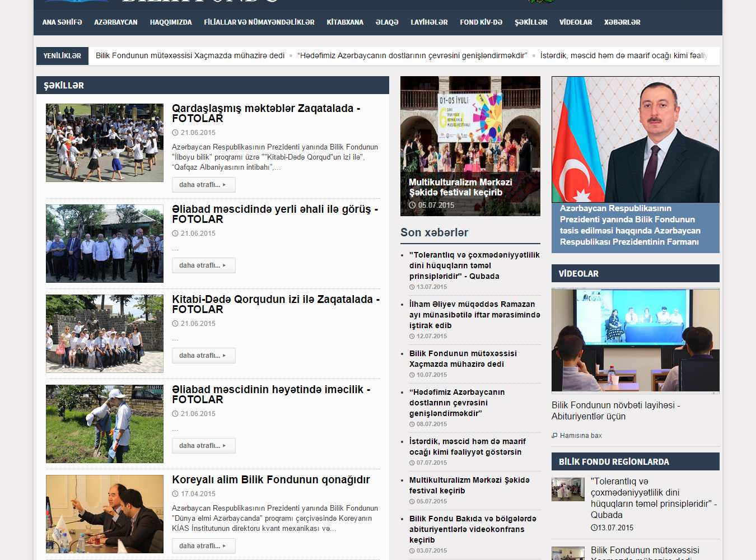The height and width of the screenshot is (560, 756).
Task: Open the Korean scholar meeting thumbnail
Action: pos(105,514)
